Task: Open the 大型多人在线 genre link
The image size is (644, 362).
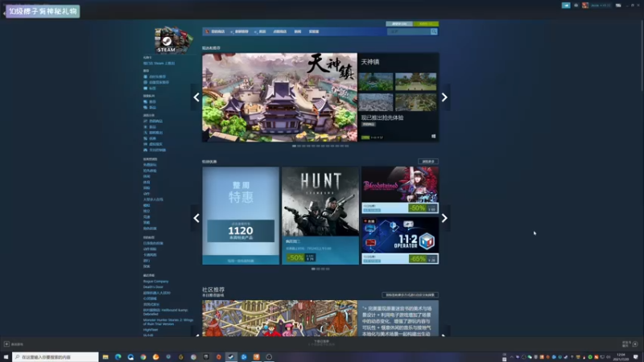Action: click(153, 200)
